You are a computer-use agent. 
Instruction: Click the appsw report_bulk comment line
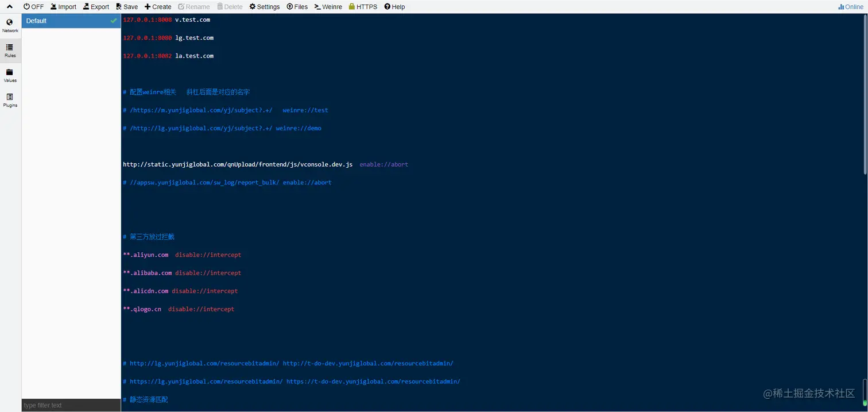pos(227,183)
